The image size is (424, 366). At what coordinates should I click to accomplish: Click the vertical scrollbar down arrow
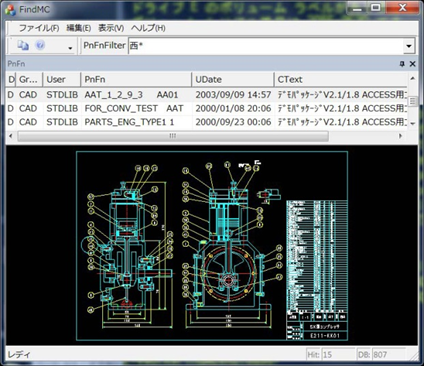tap(413, 124)
